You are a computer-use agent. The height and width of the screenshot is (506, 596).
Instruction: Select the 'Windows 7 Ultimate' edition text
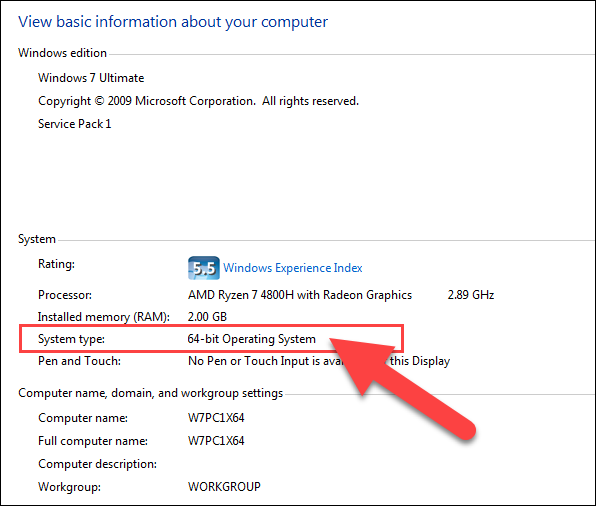91,78
